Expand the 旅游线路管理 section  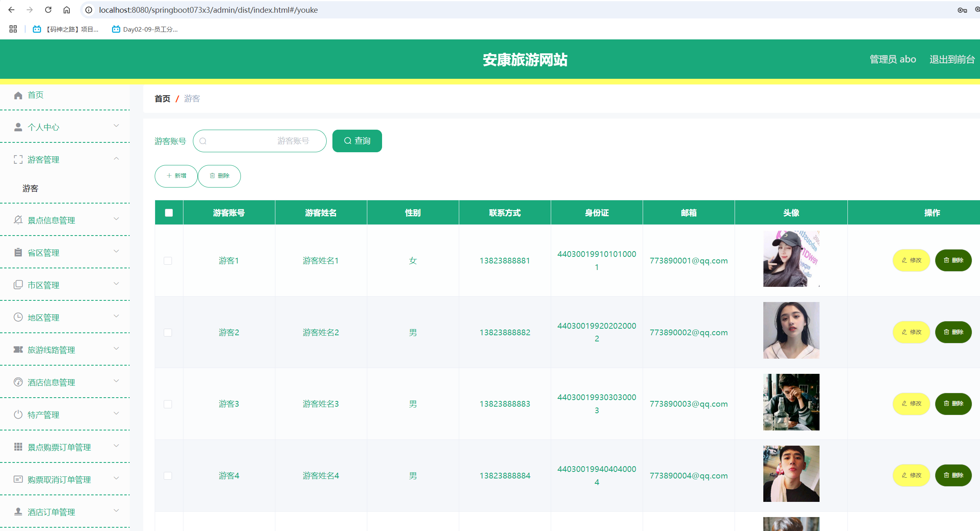116,349
